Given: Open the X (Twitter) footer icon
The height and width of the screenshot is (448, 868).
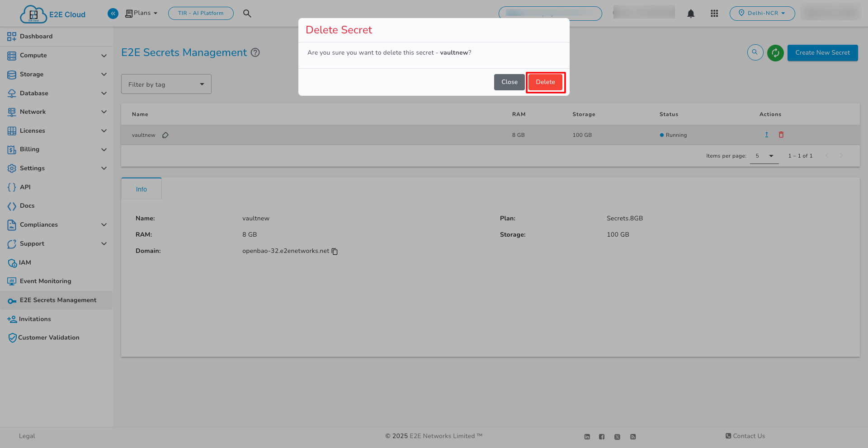Looking at the screenshot, I should (617, 437).
